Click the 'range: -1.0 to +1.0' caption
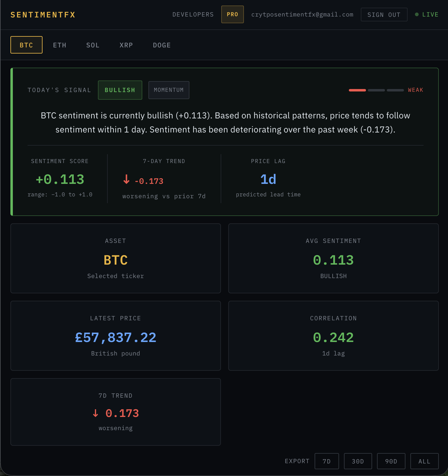The image size is (448, 476). (60, 195)
